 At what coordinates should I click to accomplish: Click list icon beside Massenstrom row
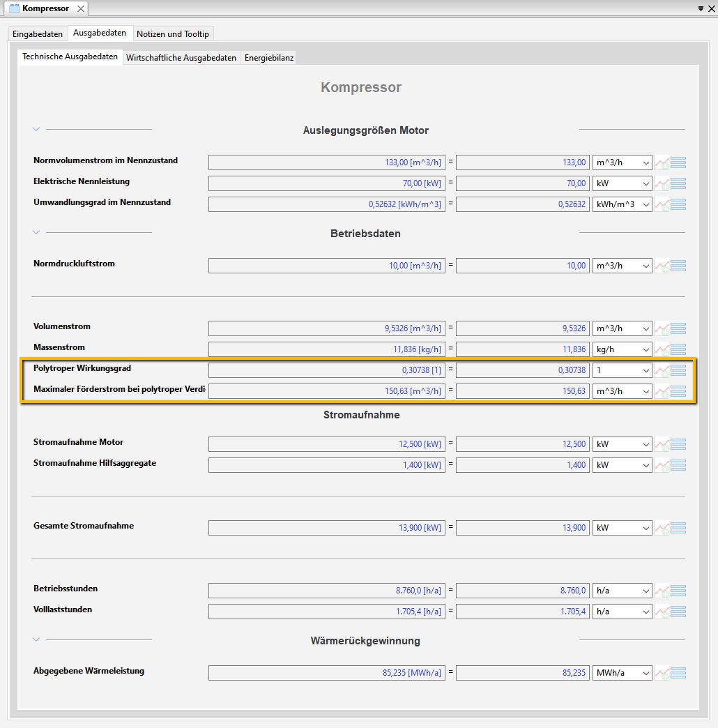678,349
